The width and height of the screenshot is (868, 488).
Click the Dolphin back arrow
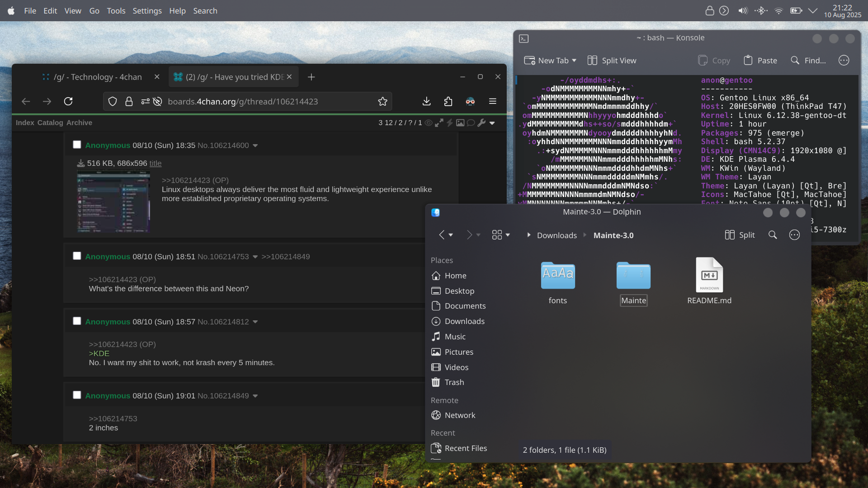tap(442, 235)
